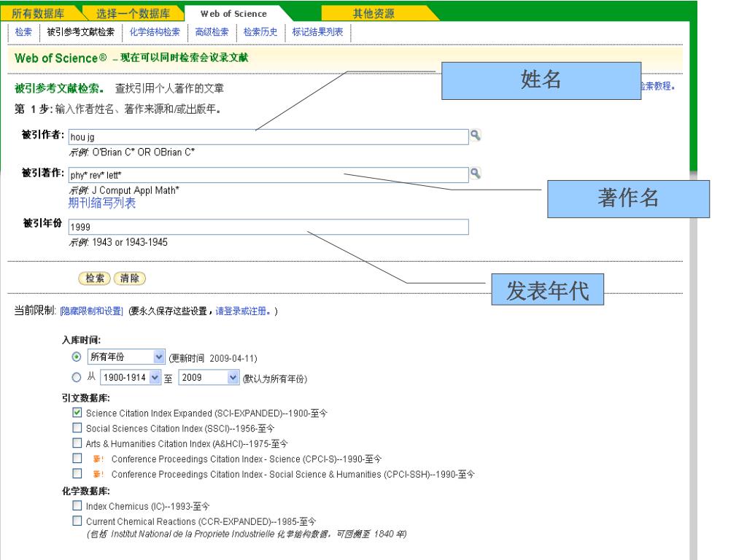Screen dimensions: 747x560
Task: Open 高级检索 advanced search
Action: point(212,32)
